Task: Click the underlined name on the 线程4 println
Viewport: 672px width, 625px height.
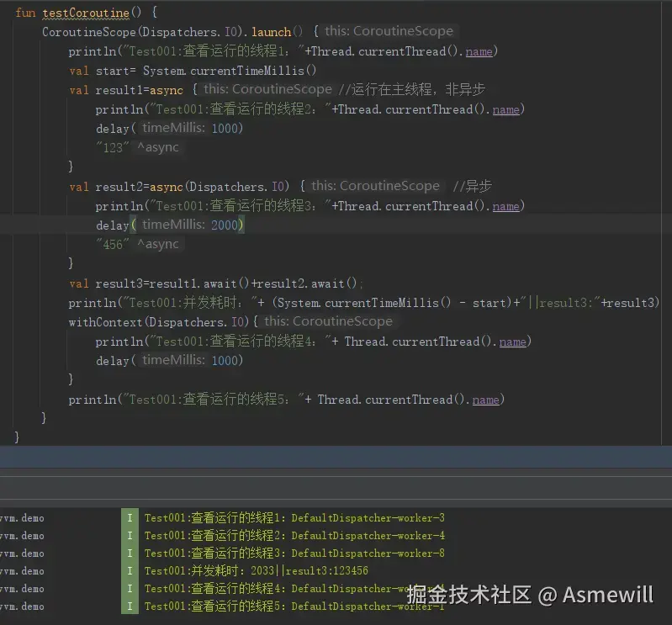Action: click(512, 342)
